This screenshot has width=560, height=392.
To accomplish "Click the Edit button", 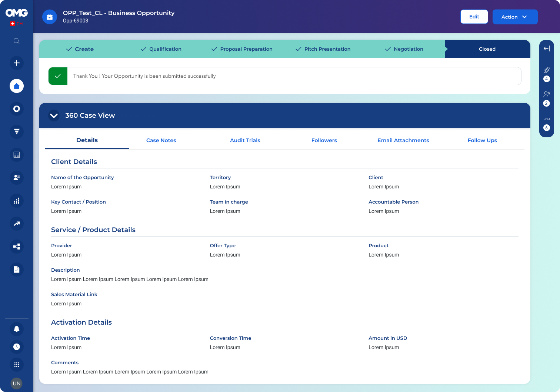I will 474,17.
